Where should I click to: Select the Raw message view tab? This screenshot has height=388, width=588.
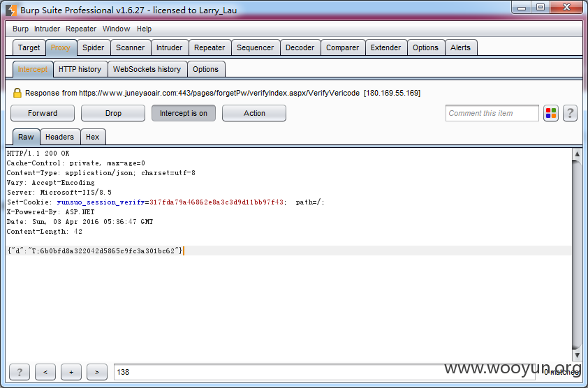26,137
